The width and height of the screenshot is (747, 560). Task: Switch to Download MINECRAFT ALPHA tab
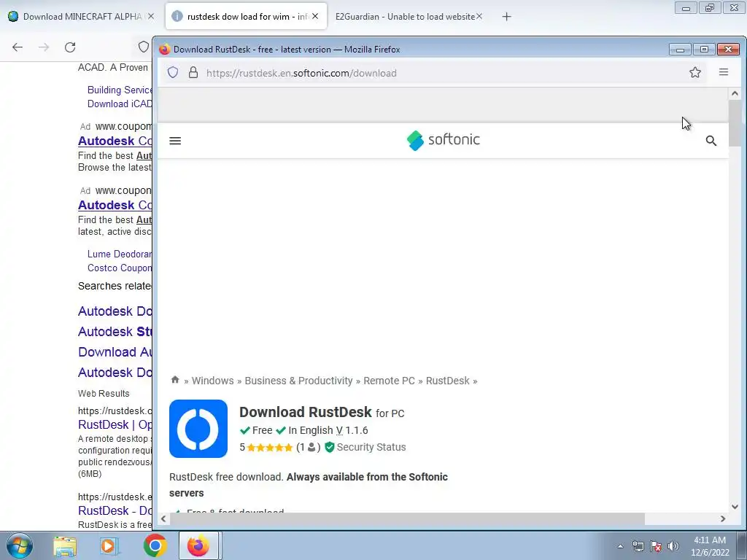82,16
